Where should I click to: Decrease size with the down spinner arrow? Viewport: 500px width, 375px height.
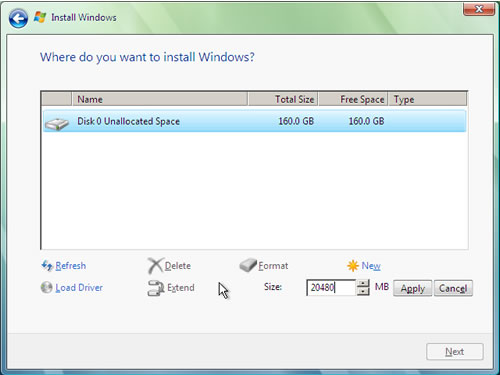click(x=363, y=292)
